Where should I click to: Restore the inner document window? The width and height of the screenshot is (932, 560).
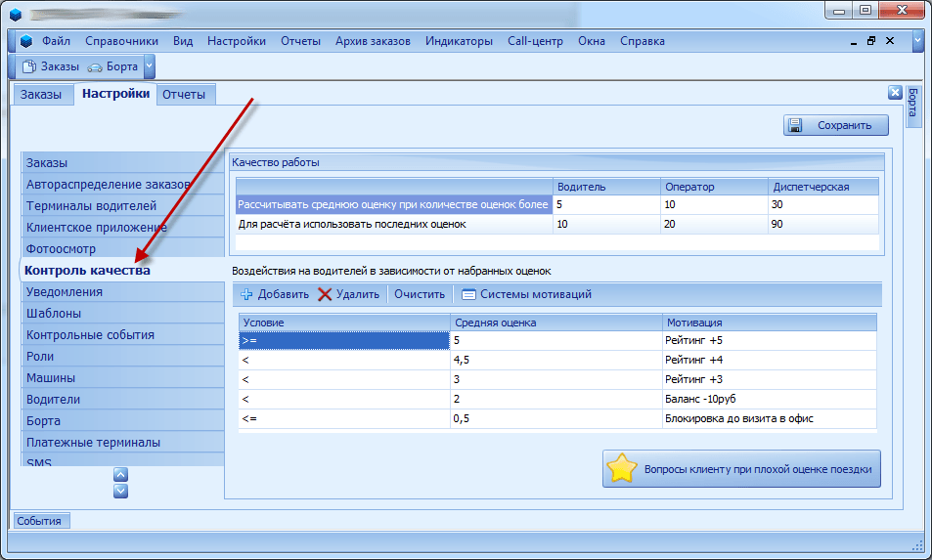pos(871,41)
